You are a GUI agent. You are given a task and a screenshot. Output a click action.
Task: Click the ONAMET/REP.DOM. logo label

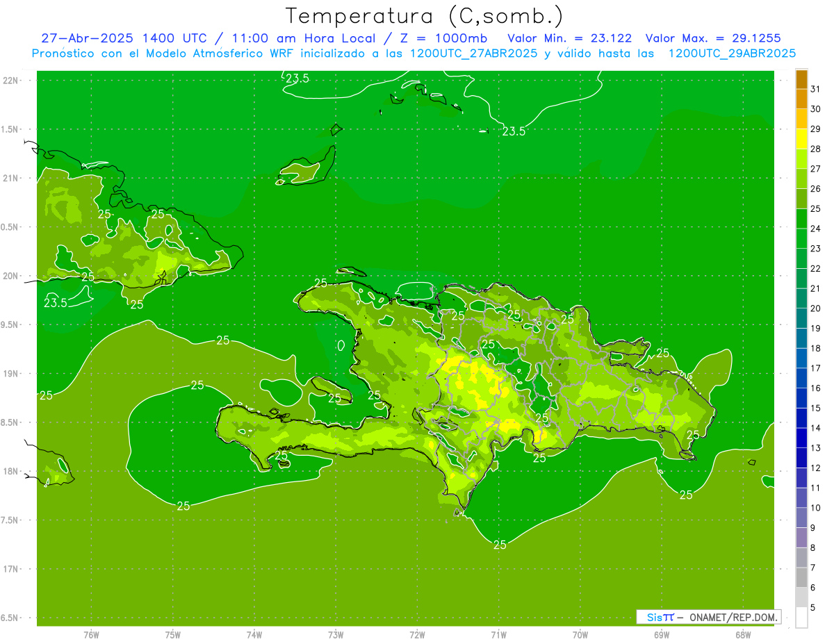(x=709, y=617)
